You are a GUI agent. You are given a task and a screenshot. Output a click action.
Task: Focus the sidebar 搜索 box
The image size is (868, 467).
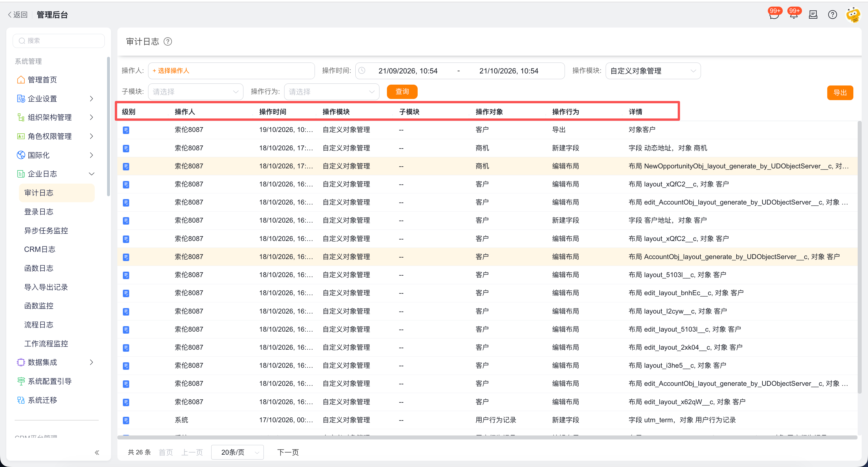pyautogui.click(x=59, y=41)
